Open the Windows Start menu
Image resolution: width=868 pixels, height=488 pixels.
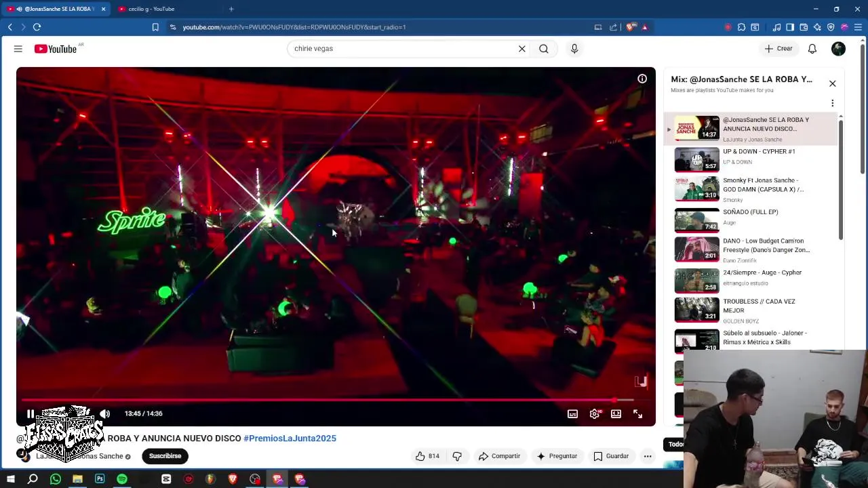pyautogui.click(x=11, y=479)
